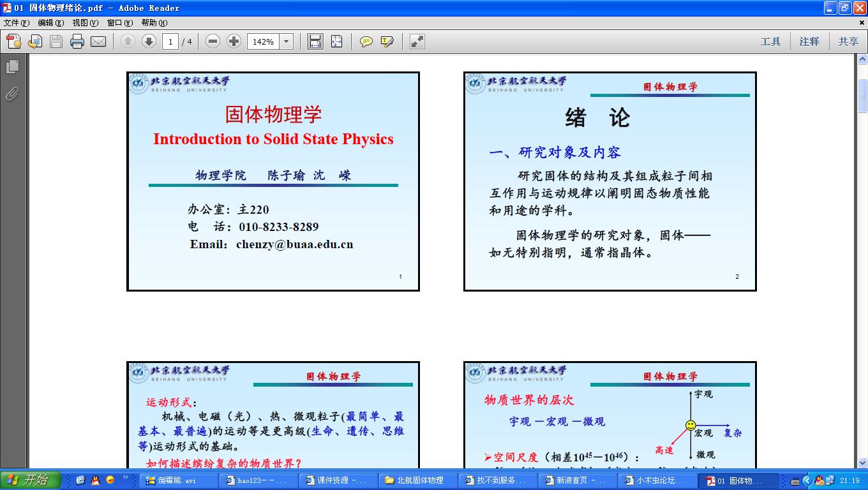Click the convert/share file toolbar icon
The image size is (868, 490).
coord(35,41)
